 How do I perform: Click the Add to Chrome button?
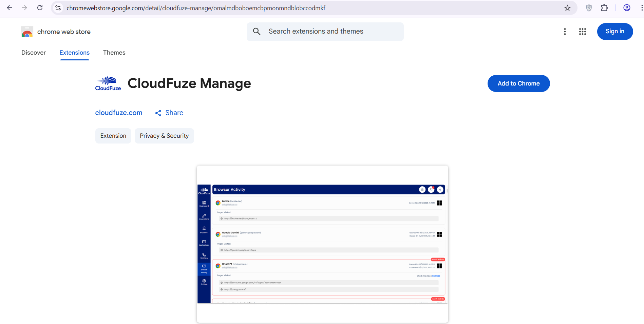[518, 83]
